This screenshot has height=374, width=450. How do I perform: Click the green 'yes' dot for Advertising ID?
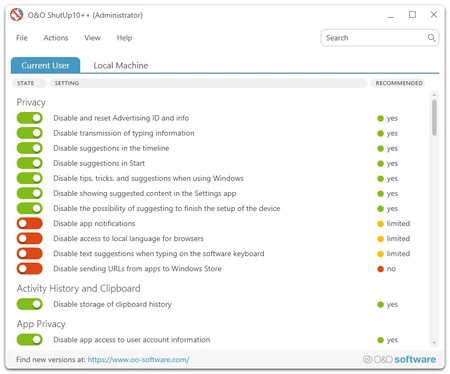(380, 118)
